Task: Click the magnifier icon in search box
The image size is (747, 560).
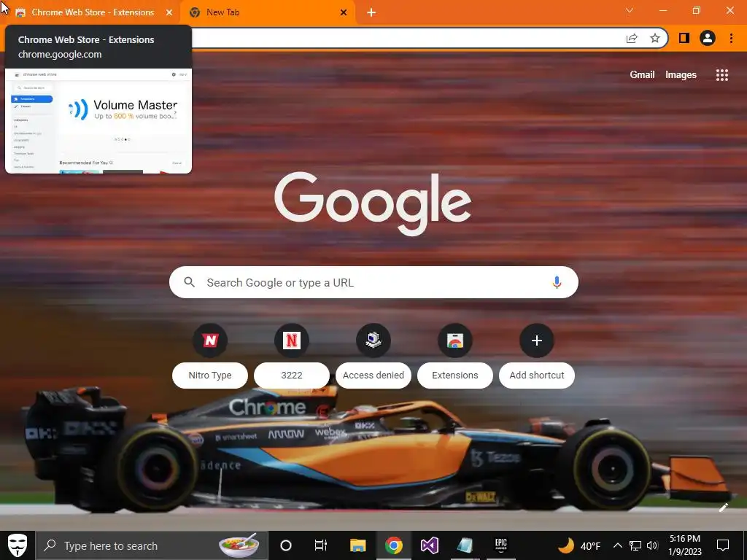Action: tap(189, 282)
